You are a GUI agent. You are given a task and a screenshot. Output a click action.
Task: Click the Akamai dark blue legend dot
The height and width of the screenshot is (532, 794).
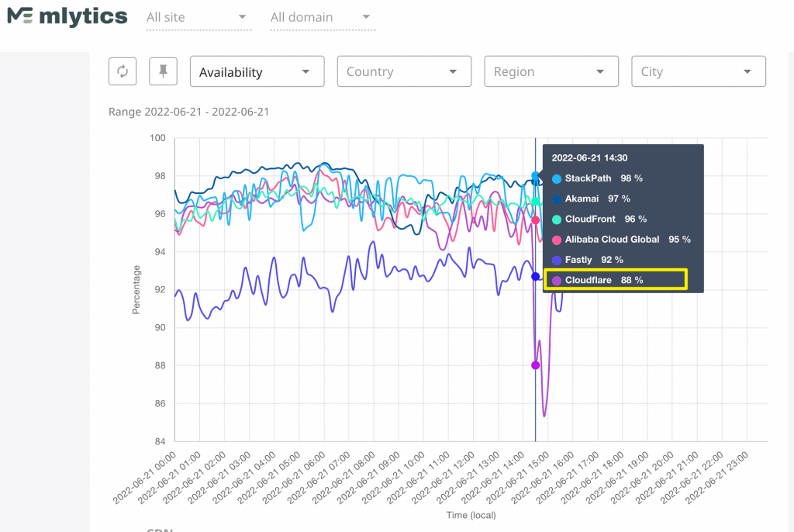click(556, 199)
